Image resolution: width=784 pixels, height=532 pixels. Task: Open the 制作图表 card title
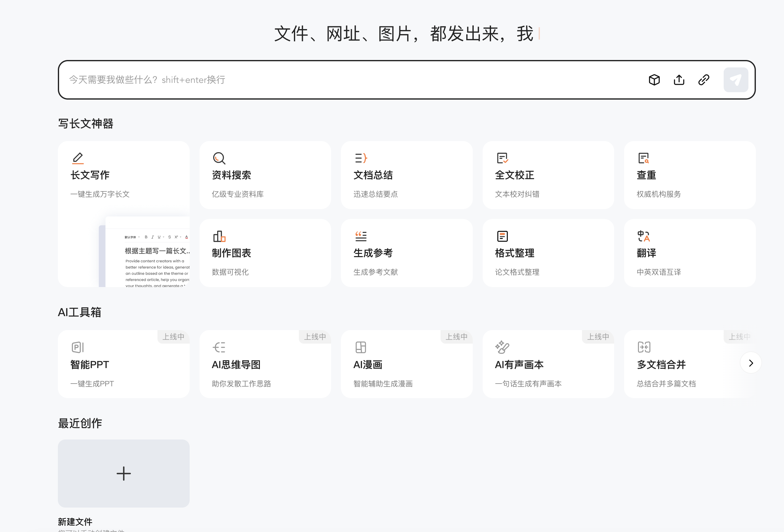(x=231, y=253)
